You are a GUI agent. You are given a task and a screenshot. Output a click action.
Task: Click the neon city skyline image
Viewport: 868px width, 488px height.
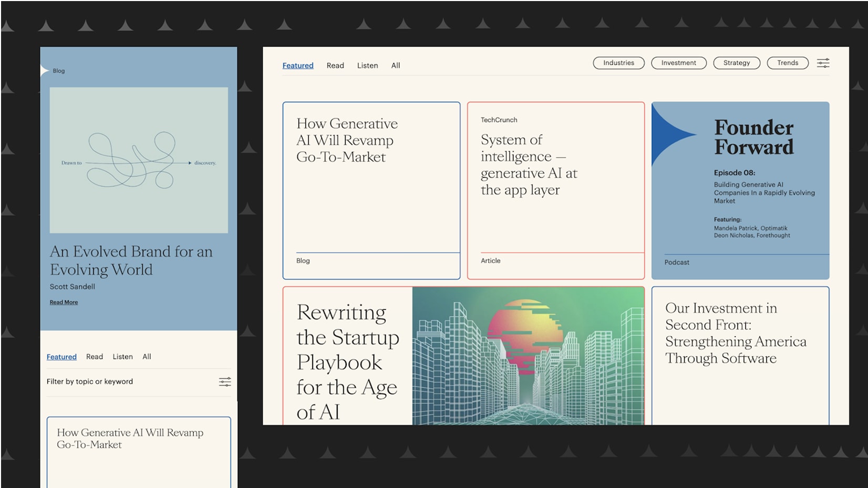point(528,356)
